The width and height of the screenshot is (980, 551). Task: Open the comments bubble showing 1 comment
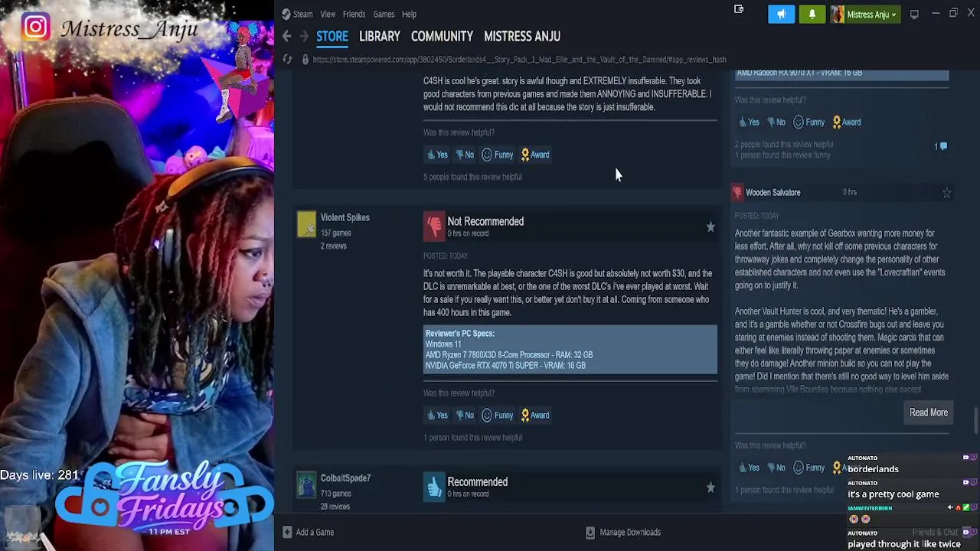click(x=941, y=145)
